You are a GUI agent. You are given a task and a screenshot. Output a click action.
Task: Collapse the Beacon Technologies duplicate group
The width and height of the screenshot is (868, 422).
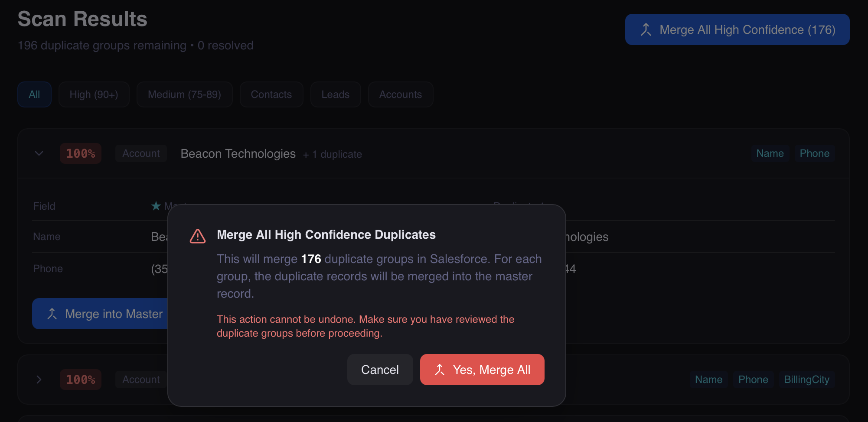pos(39,153)
